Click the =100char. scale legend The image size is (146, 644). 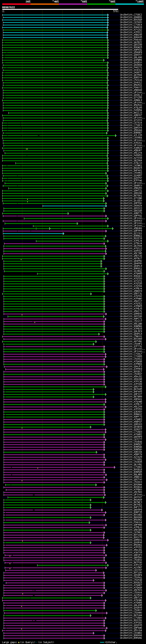click(109, 642)
